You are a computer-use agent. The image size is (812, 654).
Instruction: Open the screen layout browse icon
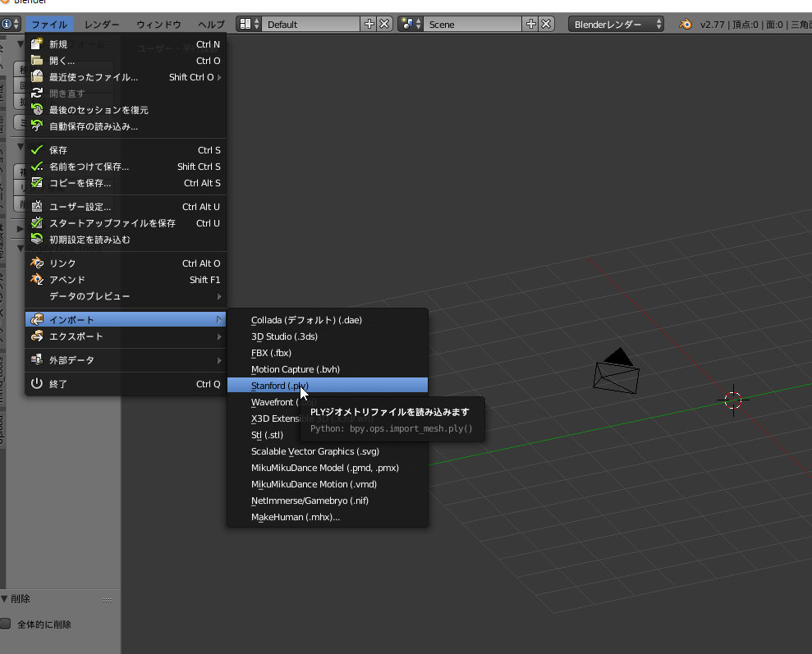249,25
